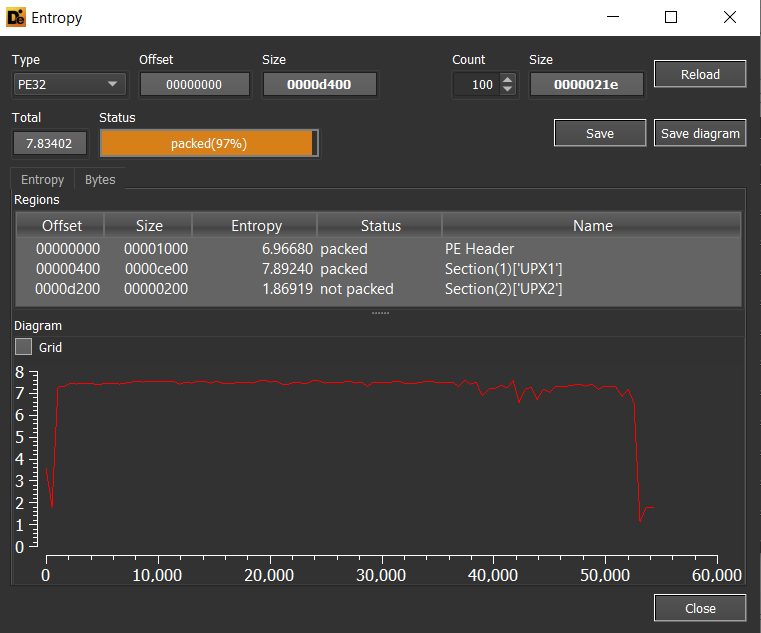The height and width of the screenshot is (633, 761).
Task: Click Save diagram button
Action: [x=700, y=133]
